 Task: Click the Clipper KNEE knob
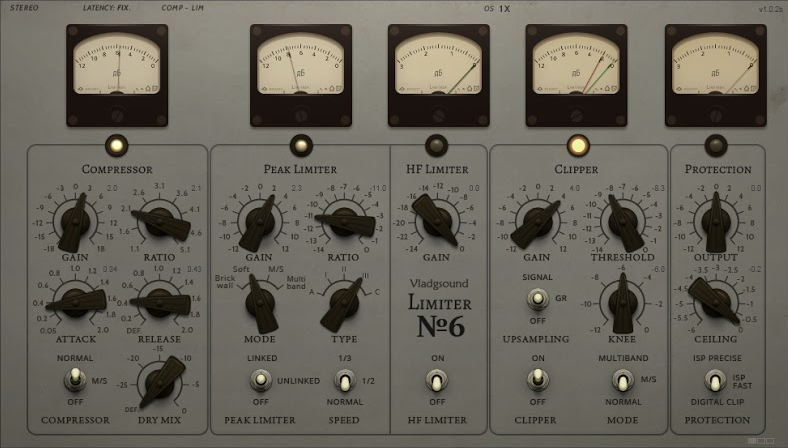point(623,303)
